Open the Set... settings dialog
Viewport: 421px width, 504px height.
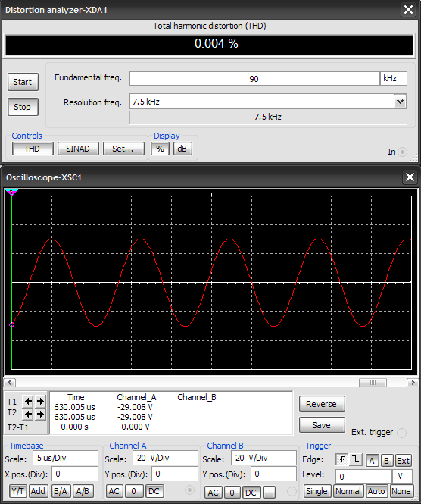coord(123,149)
